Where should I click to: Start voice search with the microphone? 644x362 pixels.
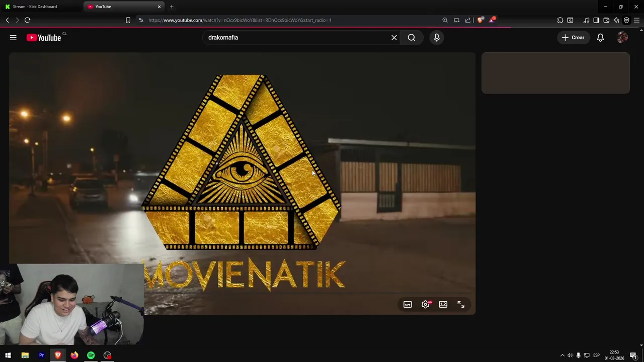[437, 38]
